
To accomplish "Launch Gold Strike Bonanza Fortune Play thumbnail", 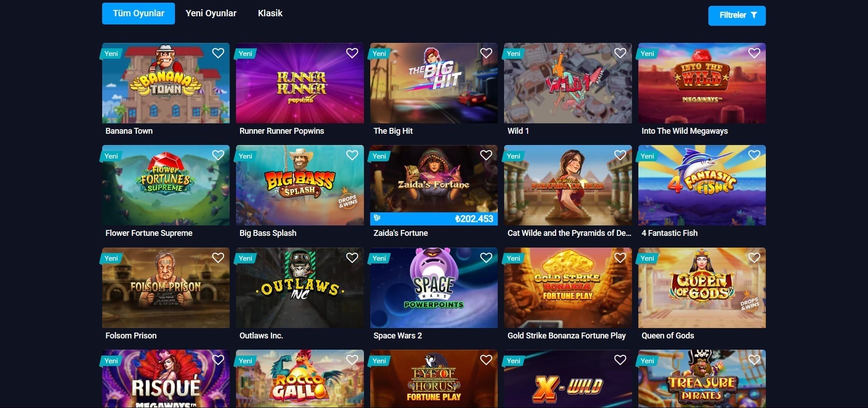I will 568,288.
